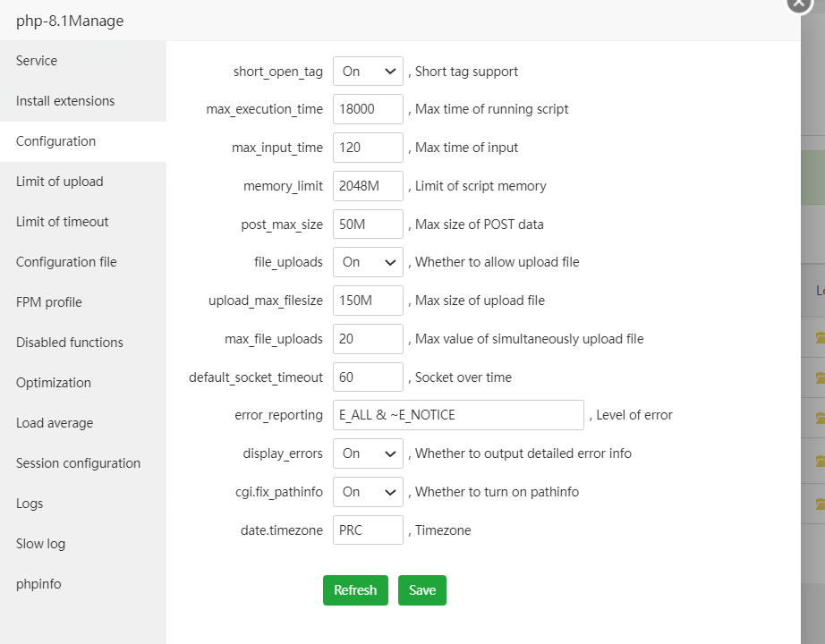
Task: Expand the cgi.fix_pathinfo dropdown
Action: point(368,492)
